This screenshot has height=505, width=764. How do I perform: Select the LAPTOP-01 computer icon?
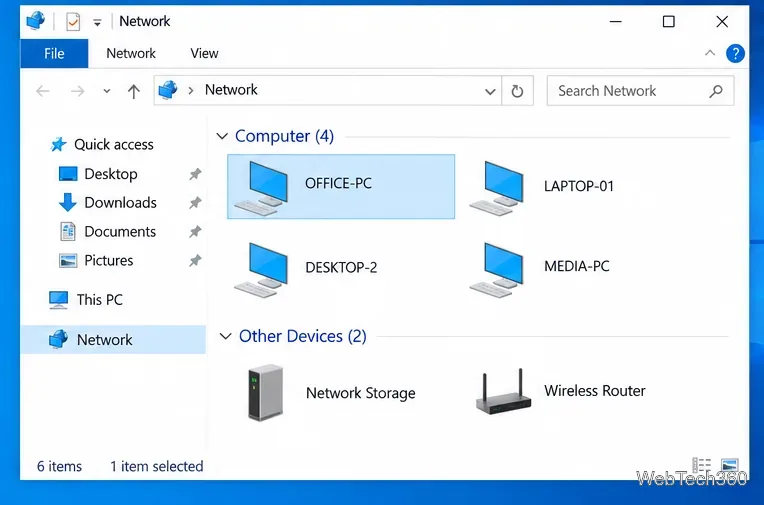(x=497, y=188)
